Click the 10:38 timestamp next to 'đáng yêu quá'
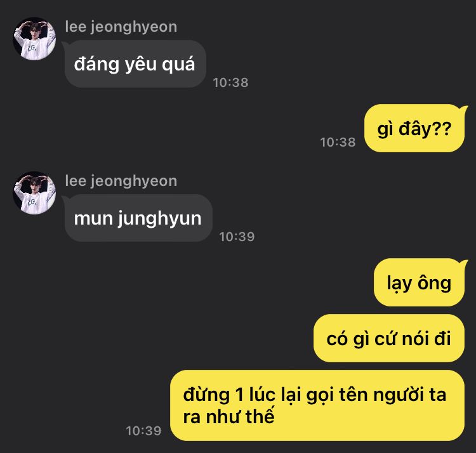Image resolution: width=476 pixels, height=453 pixels. pos(231,82)
